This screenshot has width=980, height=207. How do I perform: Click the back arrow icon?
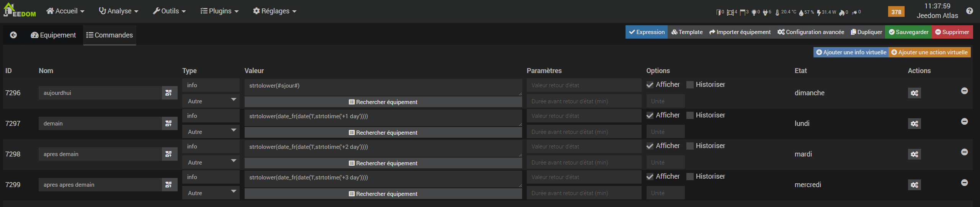pyautogui.click(x=13, y=35)
